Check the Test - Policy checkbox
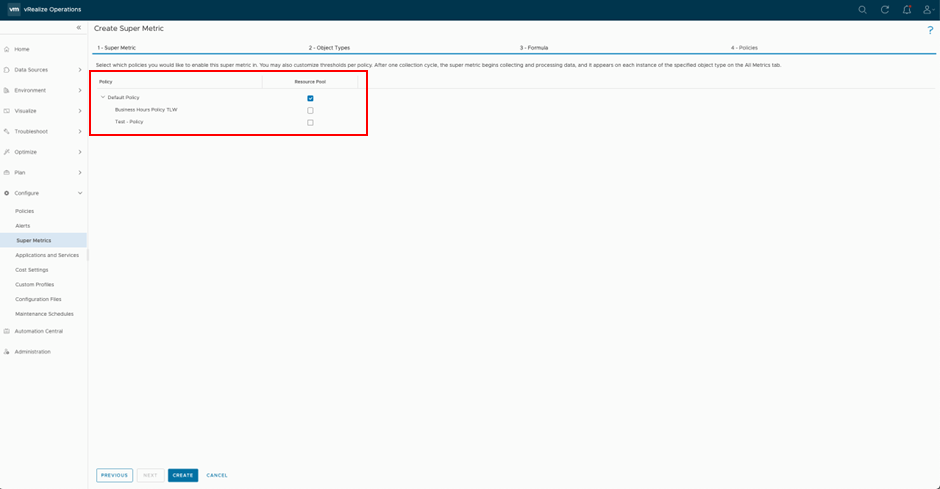Screen dimensions: 940x489 [x=310, y=122]
